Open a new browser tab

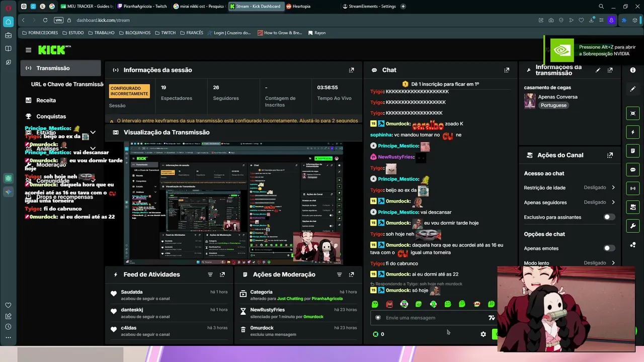click(403, 7)
